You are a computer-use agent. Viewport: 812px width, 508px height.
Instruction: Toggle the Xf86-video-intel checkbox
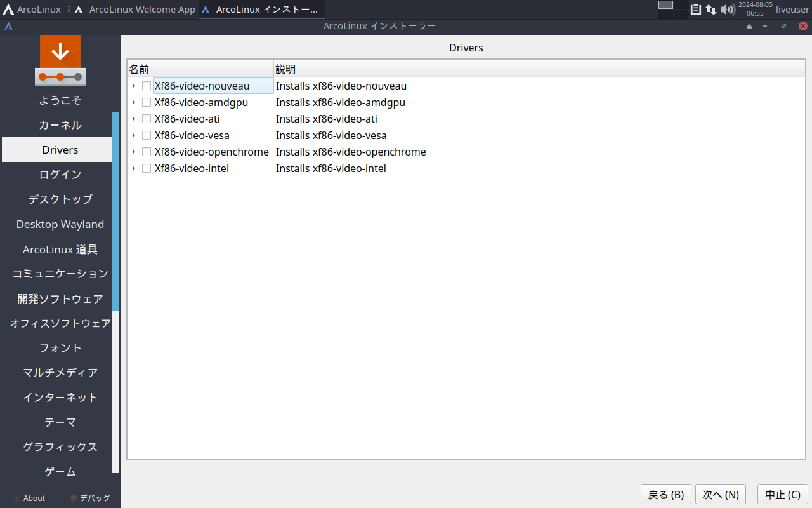(147, 168)
